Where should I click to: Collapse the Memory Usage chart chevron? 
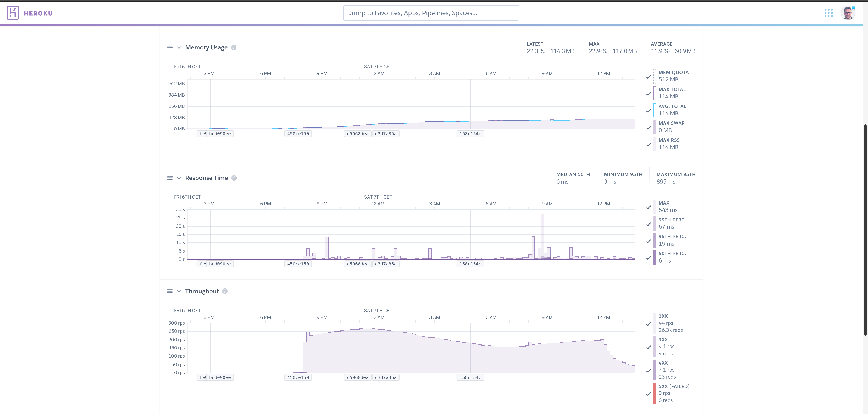[179, 47]
